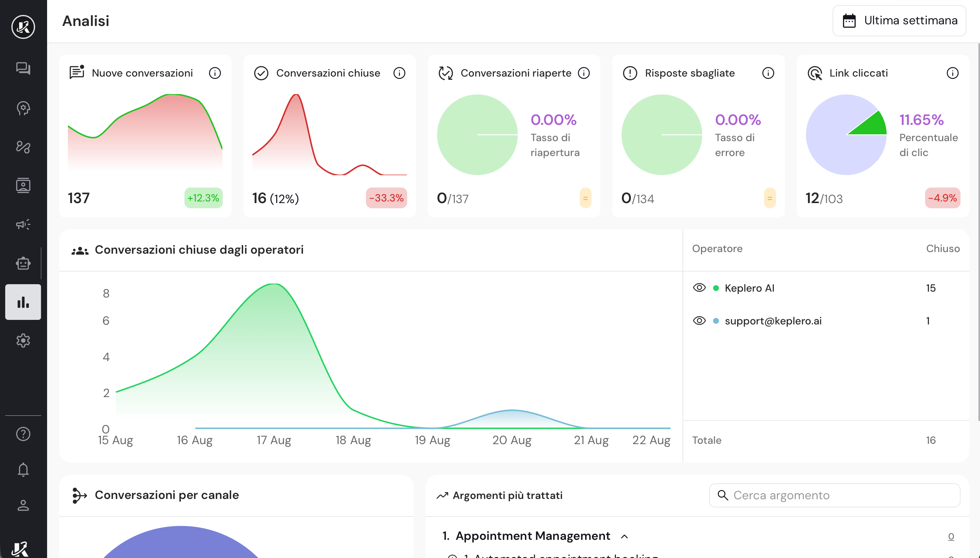Open the AI brain training sidebar icon
Screen dimensions: 980x558
pos(23,108)
